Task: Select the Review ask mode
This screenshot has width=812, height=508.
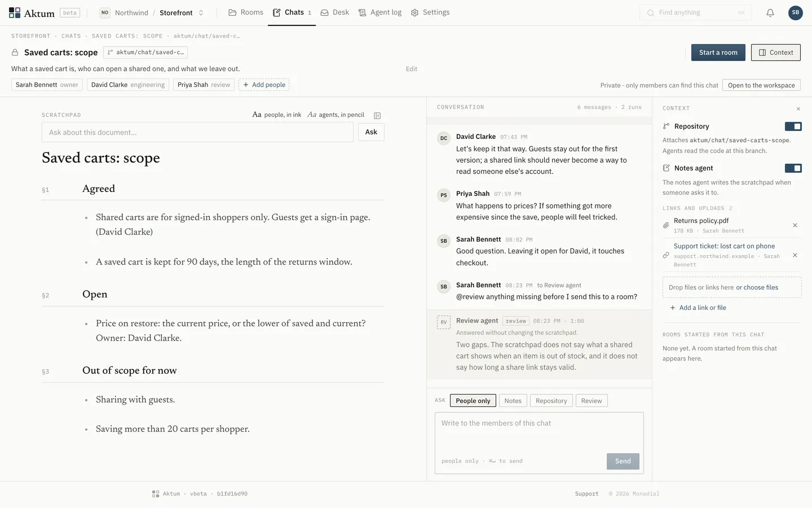Action: click(x=592, y=401)
